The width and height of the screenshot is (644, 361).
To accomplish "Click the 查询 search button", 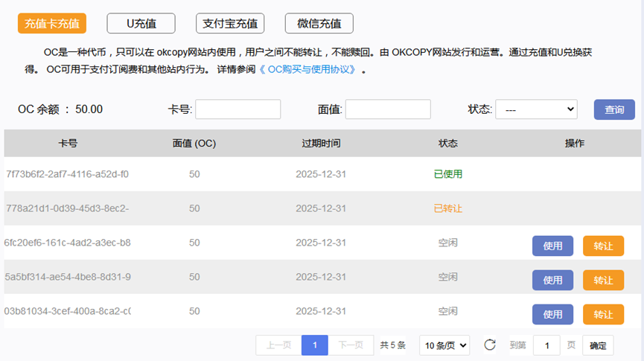I will tap(614, 109).
